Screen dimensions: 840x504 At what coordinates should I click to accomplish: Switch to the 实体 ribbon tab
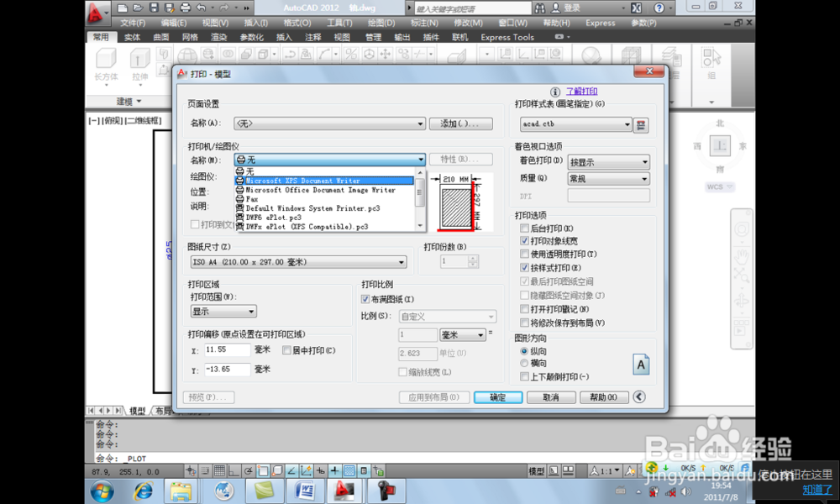click(x=132, y=37)
